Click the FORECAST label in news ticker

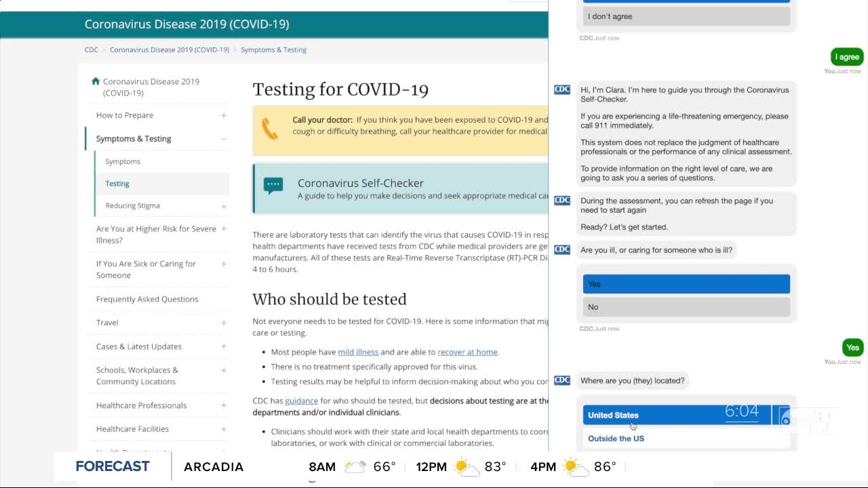tap(113, 466)
